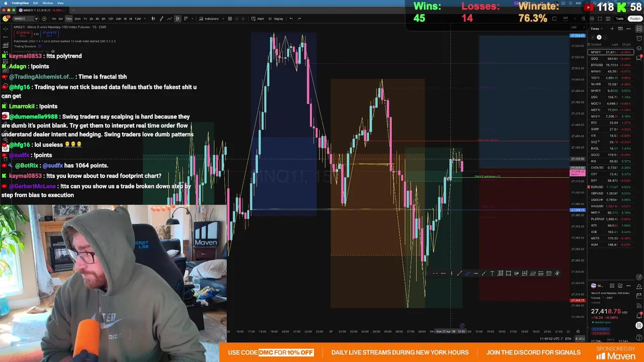Viewport: 644px width, 362px height.
Task: Open the notifications bell sidebar icon
Action: [639, 316]
